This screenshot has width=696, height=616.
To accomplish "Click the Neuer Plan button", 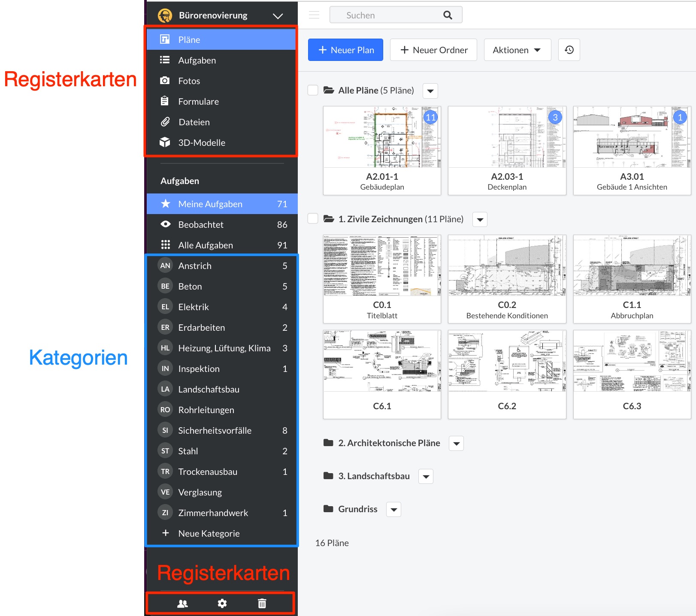I will click(345, 50).
